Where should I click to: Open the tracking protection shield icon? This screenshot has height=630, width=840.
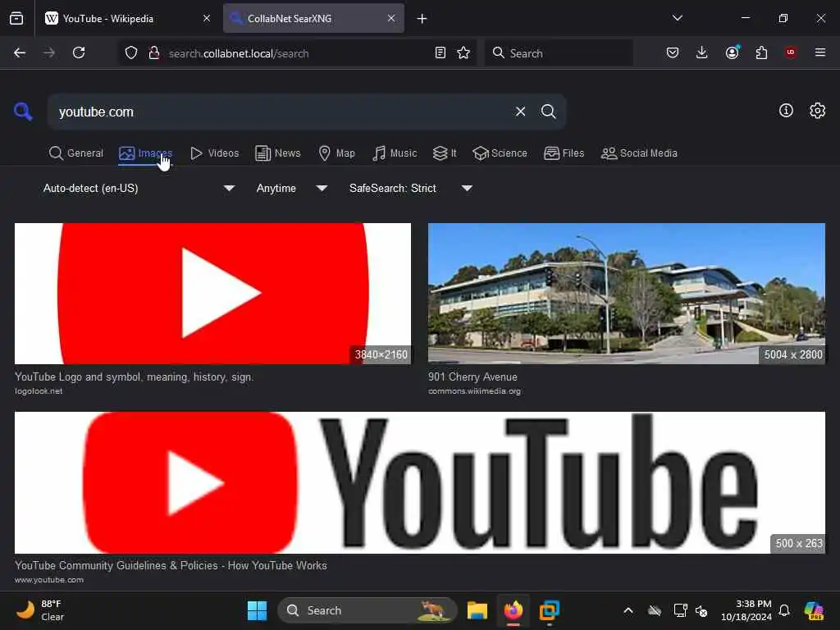pyautogui.click(x=131, y=52)
